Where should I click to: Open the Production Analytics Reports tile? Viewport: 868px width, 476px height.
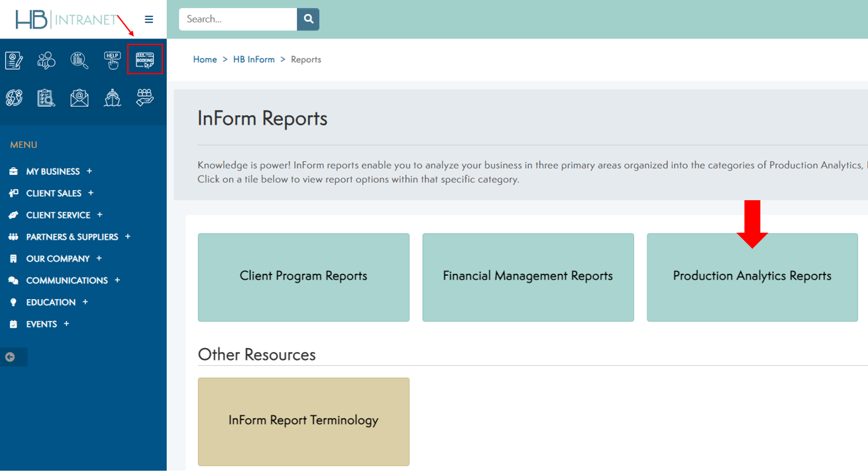pyautogui.click(x=752, y=276)
